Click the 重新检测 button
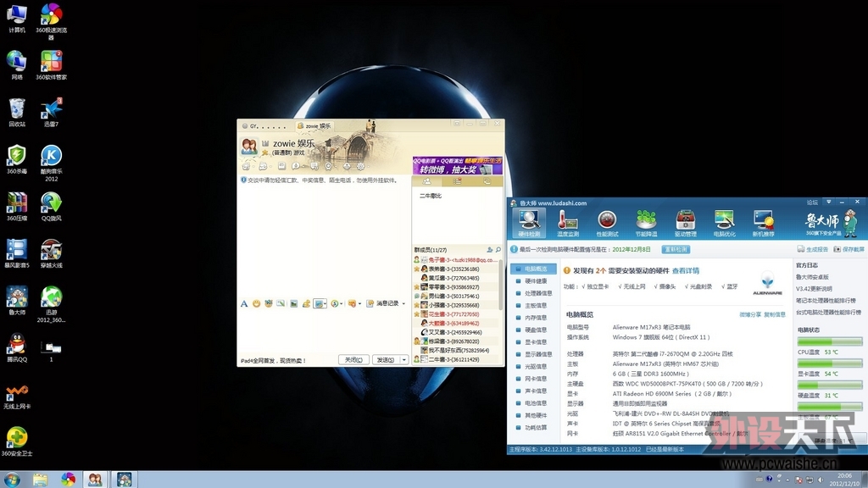This screenshot has height=488, width=868. point(676,250)
